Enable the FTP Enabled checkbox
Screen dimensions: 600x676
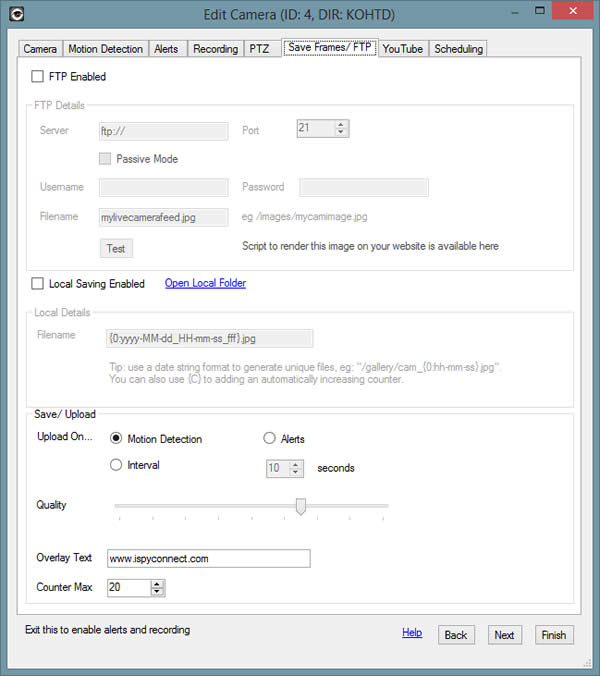pyautogui.click(x=38, y=76)
